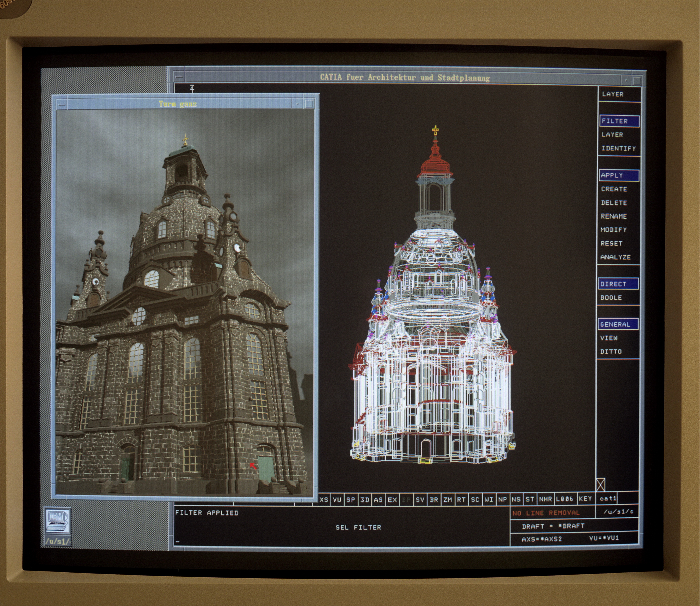Viewport: 700px width, 606px height.
Task: Select the 3D toolbar cell
Action: (364, 499)
